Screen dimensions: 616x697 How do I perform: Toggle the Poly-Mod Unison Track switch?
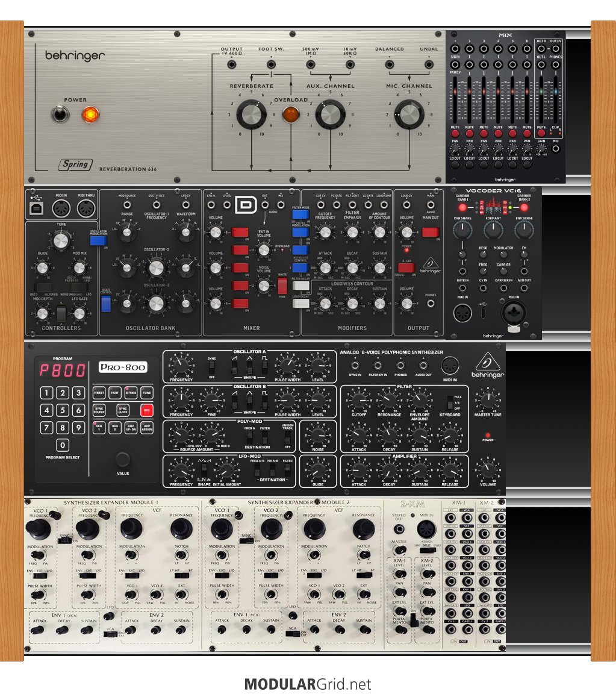[288, 437]
